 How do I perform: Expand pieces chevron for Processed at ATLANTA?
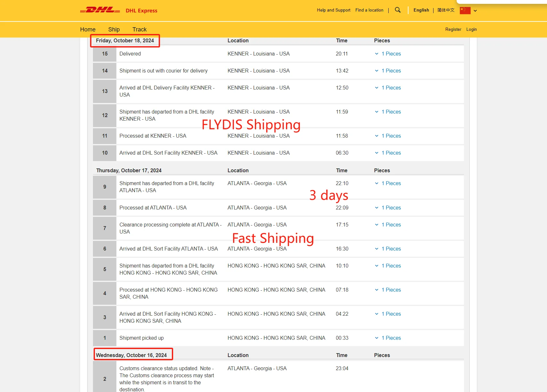(377, 208)
